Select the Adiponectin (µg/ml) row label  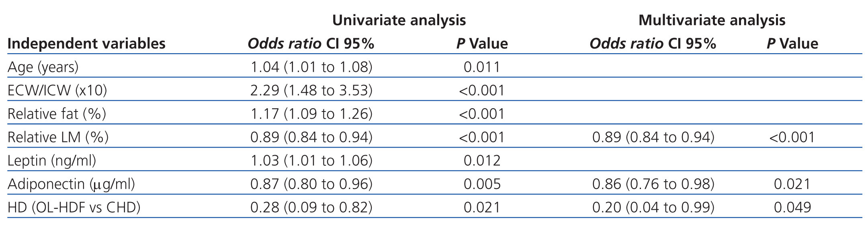(x=71, y=184)
